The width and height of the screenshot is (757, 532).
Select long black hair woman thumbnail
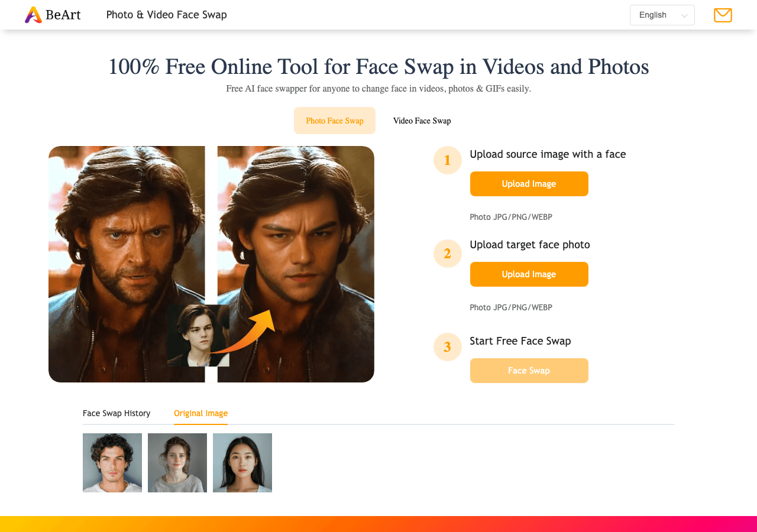242,463
